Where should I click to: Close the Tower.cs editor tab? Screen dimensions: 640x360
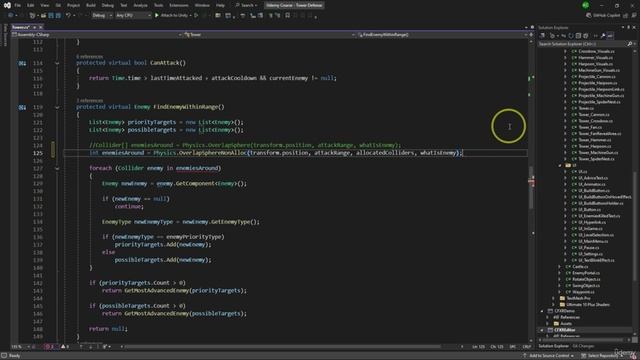[40, 27]
